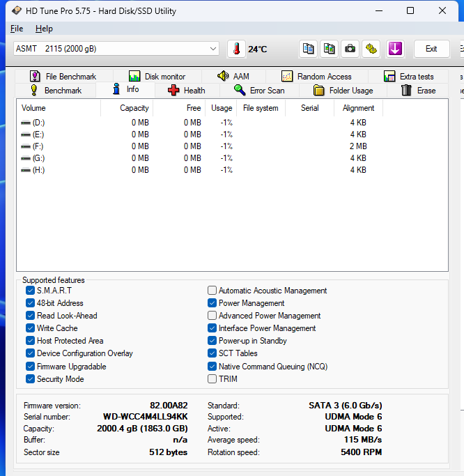This screenshot has width=464, height=476.
Task: Open the AAM tab
Action: (x=233, y=76)
